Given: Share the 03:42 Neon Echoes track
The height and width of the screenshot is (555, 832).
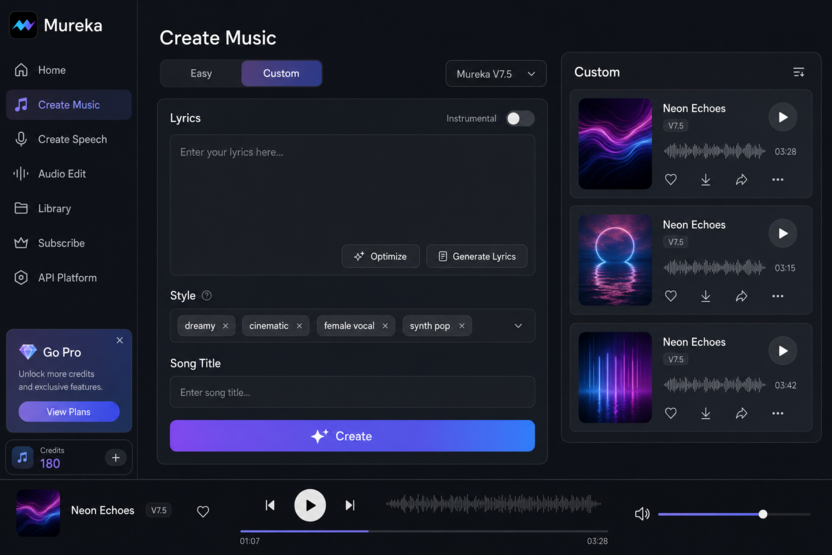Looking at the screenshot, I should 741,413.
